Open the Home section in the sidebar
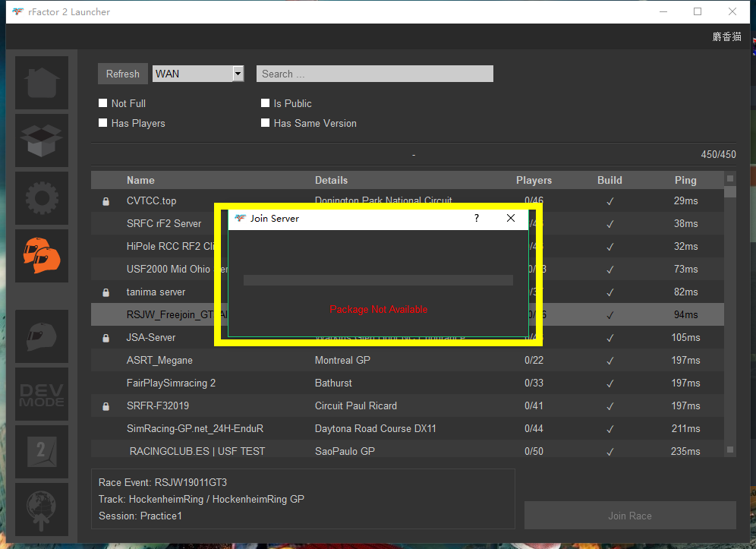Image resolution: width=756 pixels, height=549 pixels. (42, 83)
